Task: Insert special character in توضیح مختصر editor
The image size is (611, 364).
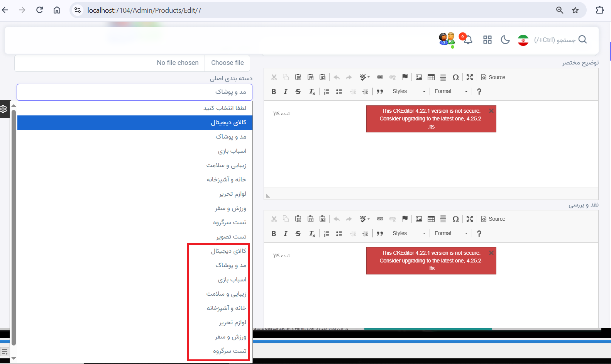Action: [x=455, y=77]
